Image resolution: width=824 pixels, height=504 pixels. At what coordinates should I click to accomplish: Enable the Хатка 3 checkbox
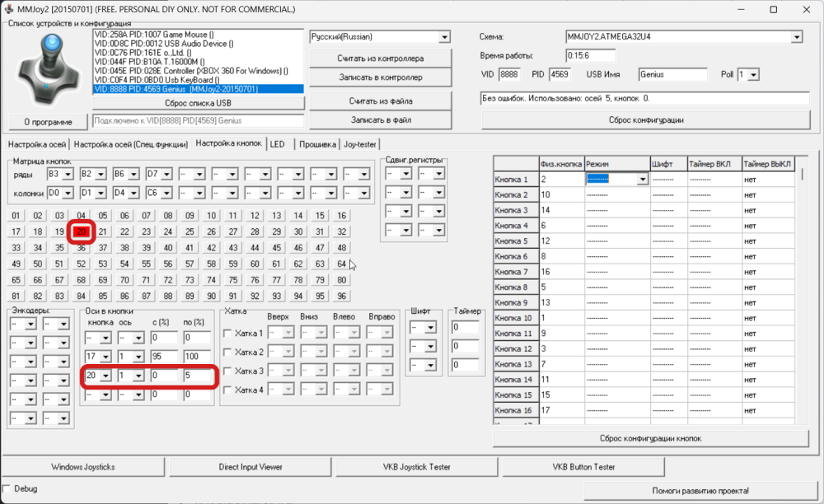(228, 371)
